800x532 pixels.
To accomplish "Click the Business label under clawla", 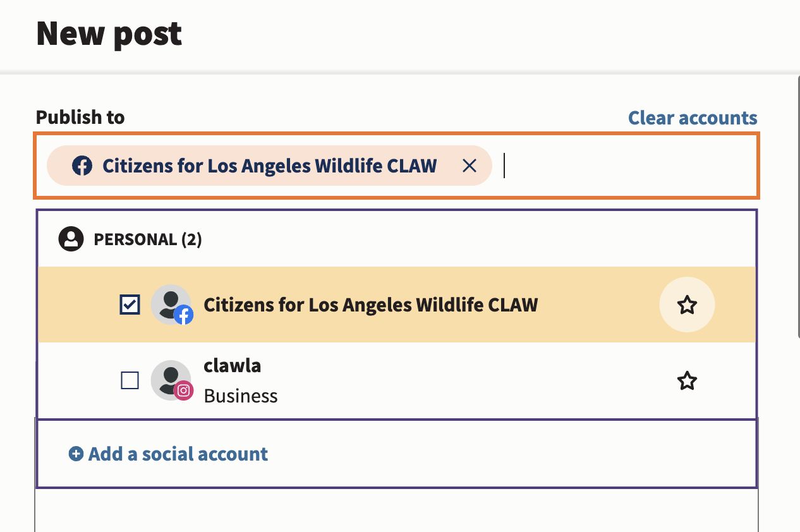I will tap(241, 396).
